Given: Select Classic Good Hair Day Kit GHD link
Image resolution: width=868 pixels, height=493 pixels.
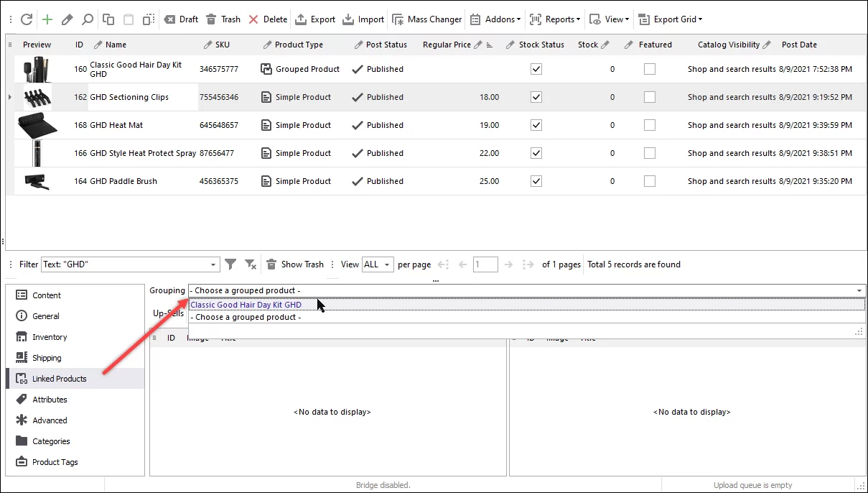Looking at the screenshot, I should pos(246,304).
